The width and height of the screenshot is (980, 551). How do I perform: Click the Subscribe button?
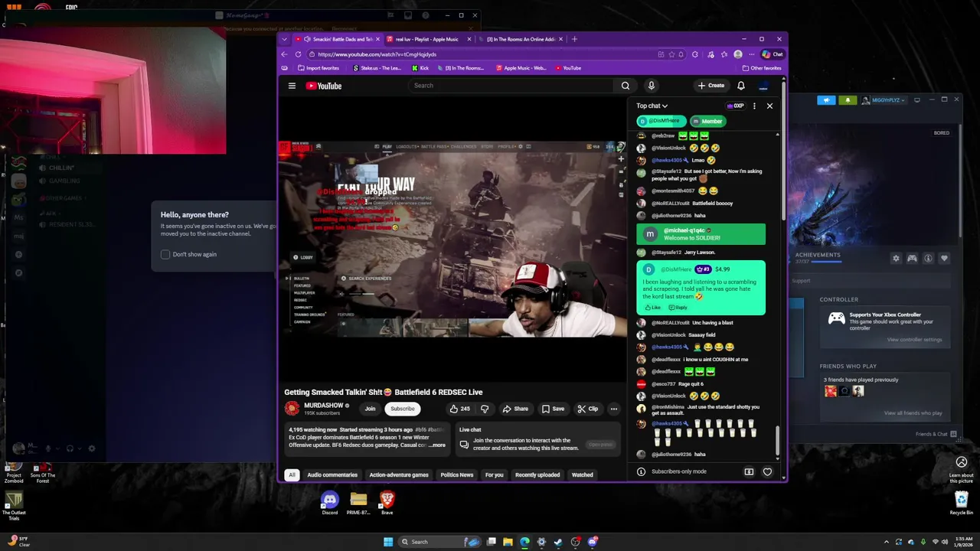[402, 409]
